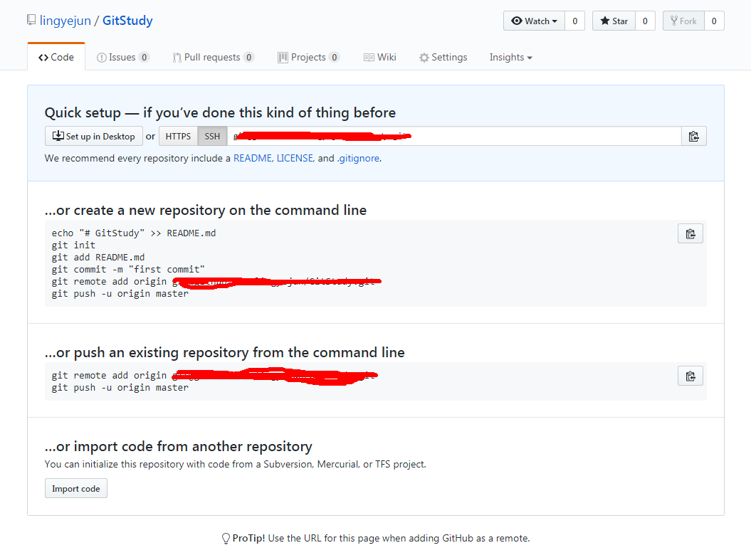Open the repository Settings tab

[x=443, y=58]
